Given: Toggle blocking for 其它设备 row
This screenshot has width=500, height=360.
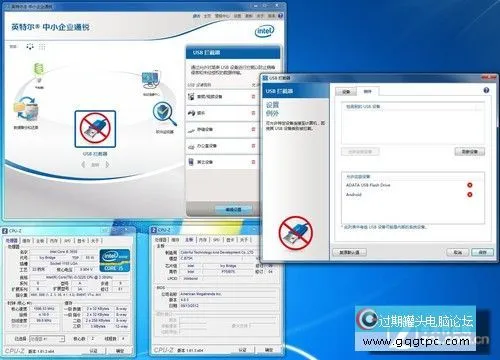Looking at the screenshot, I should [253, 162].
